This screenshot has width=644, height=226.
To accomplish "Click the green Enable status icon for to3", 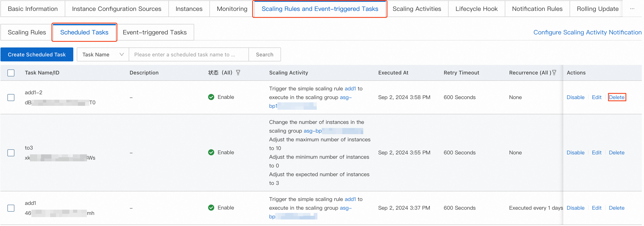I will 211,152.
